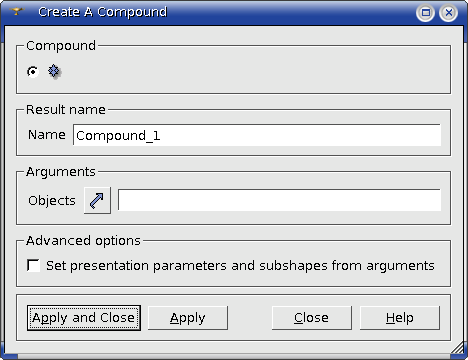Click the 'Create A Compound' title bar text

pos(103,12)
